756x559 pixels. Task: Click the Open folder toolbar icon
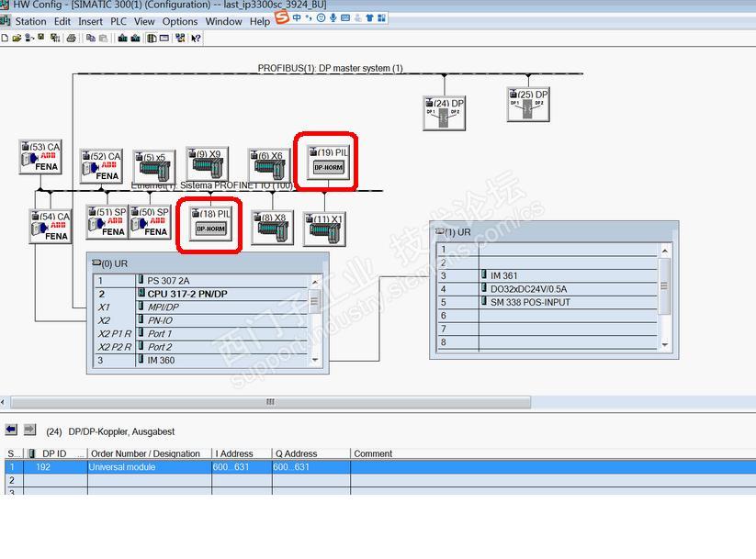click(x=17, y=38)
